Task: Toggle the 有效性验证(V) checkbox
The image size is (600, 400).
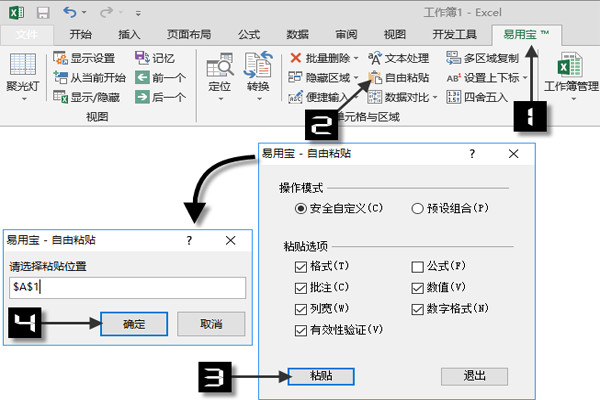Action: point(301,330)
